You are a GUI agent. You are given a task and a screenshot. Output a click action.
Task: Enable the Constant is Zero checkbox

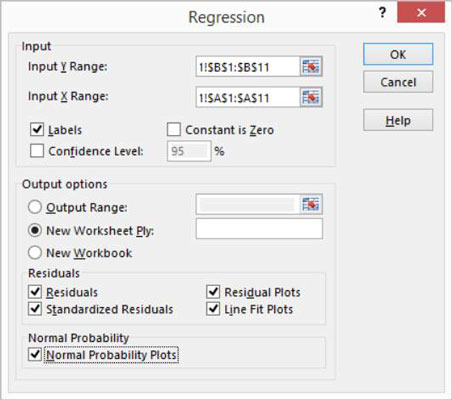(x=174, y=130)
